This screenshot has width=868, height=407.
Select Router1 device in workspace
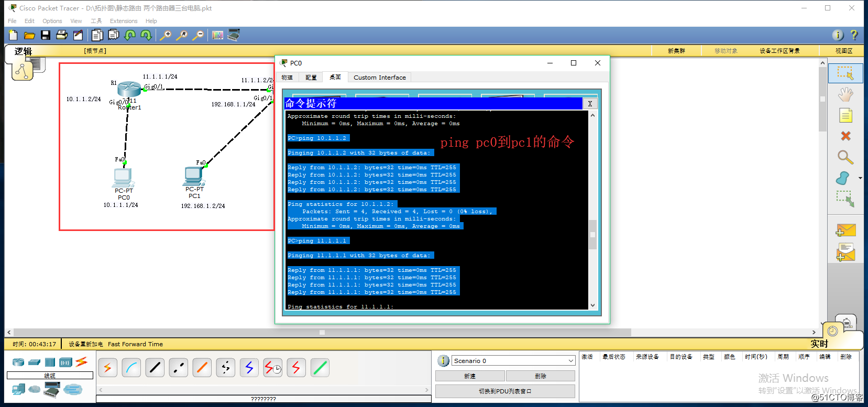[129, 89]
